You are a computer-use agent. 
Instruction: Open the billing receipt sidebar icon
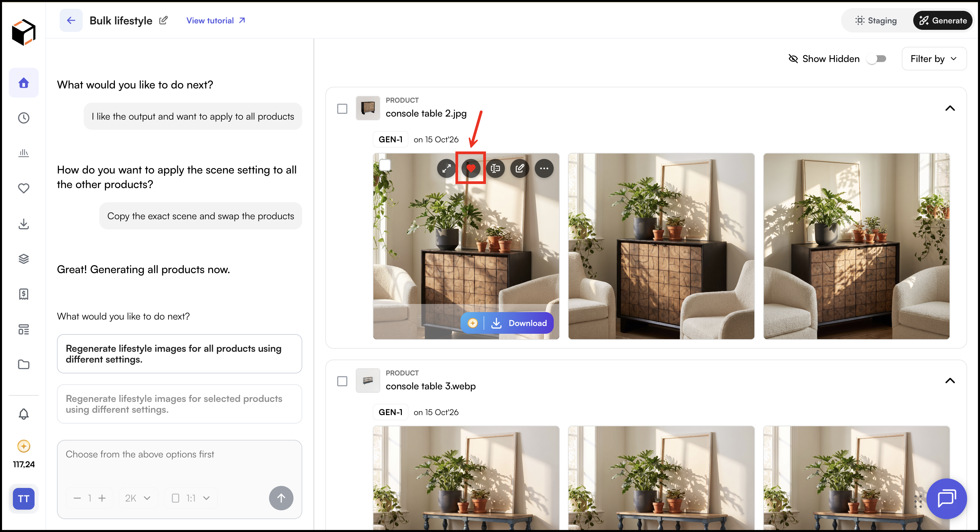[24, 294]
